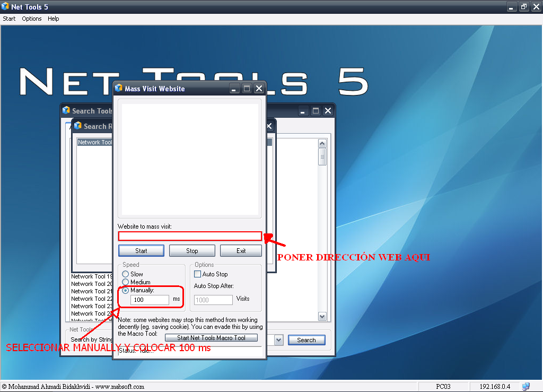Click the Exit button in Mass Visit Website
This screenshot has width=543, height=392.
point(241,251)
